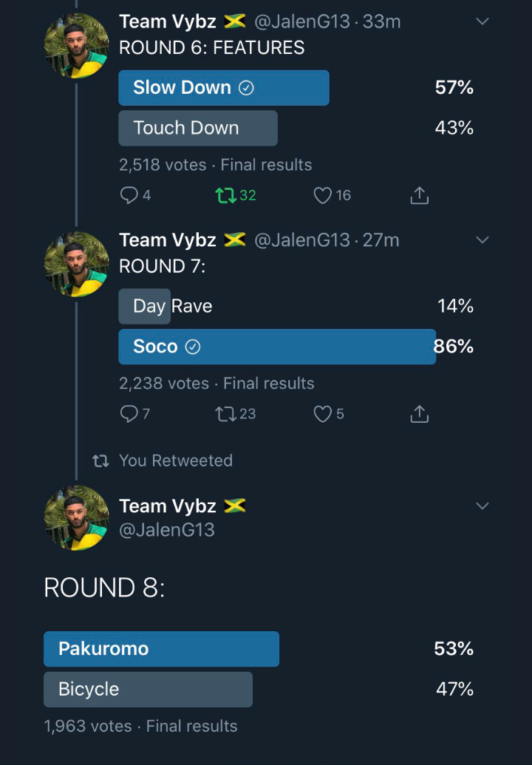Tap the Day Rave poll option
The height and width of the screenshot is (765, 532).
coord(172,306)
